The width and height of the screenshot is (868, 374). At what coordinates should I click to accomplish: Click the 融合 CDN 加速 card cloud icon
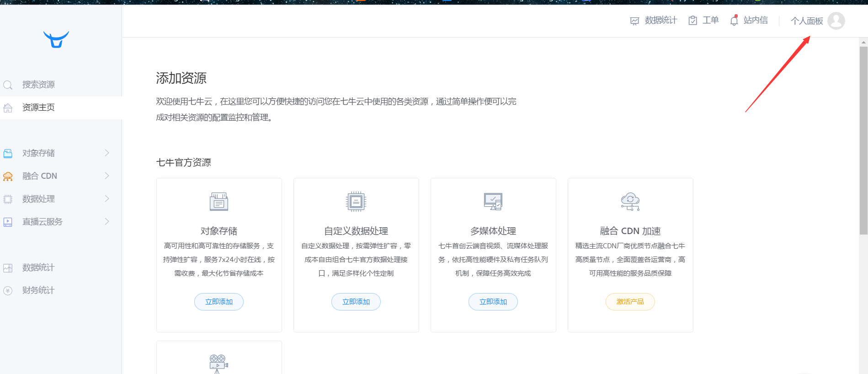(630, 202)
